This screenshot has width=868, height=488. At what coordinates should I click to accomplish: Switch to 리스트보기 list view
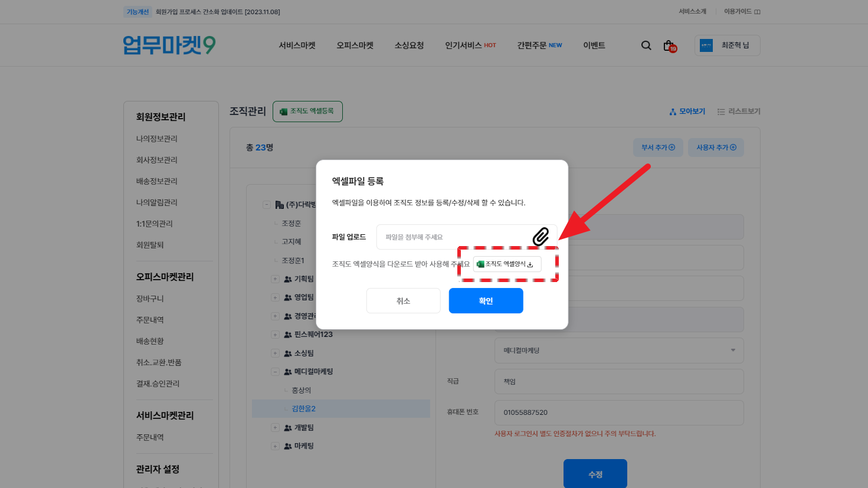739,112
